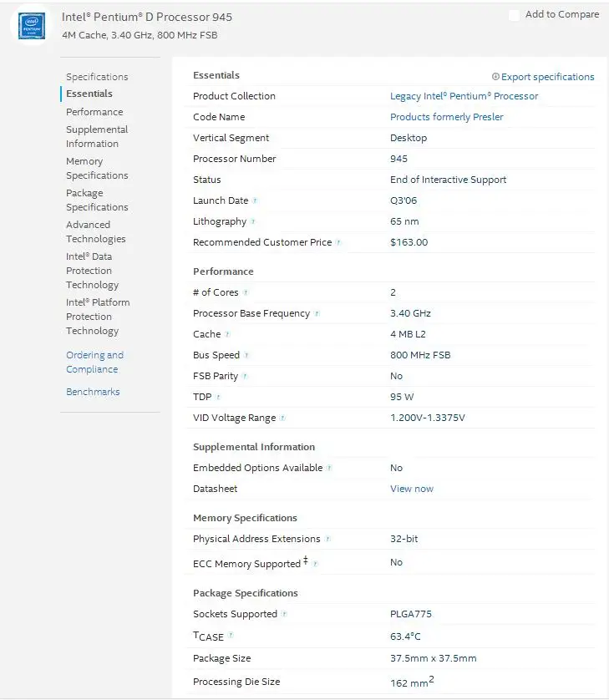Open info tooltip icon next to Launch Date

click(255, 200)
